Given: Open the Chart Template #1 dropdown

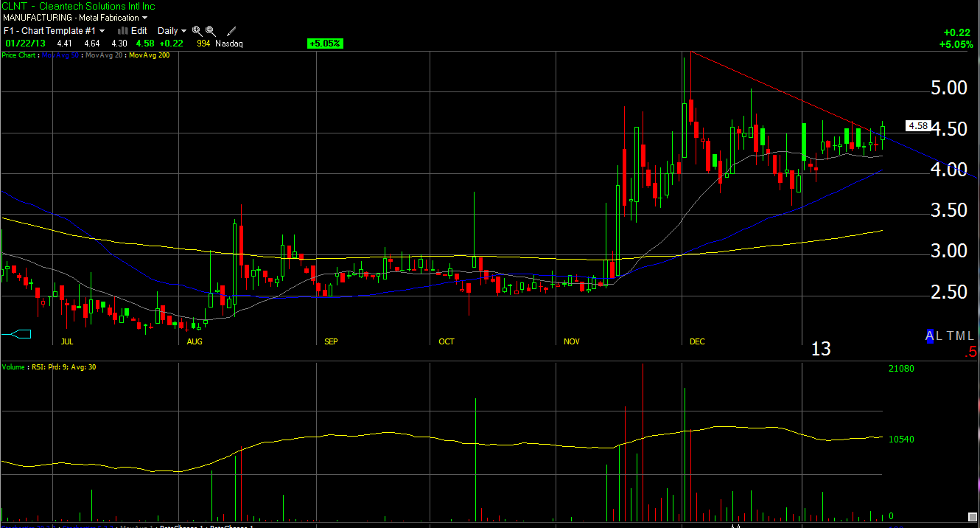Looking at the screenshot, I should click(x=55, y=31).
